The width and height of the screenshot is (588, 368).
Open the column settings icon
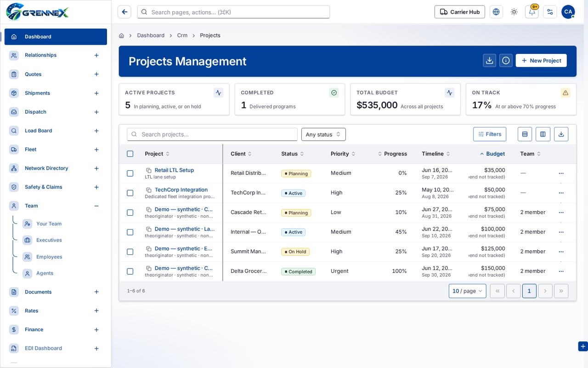click(x=543, y=134)
